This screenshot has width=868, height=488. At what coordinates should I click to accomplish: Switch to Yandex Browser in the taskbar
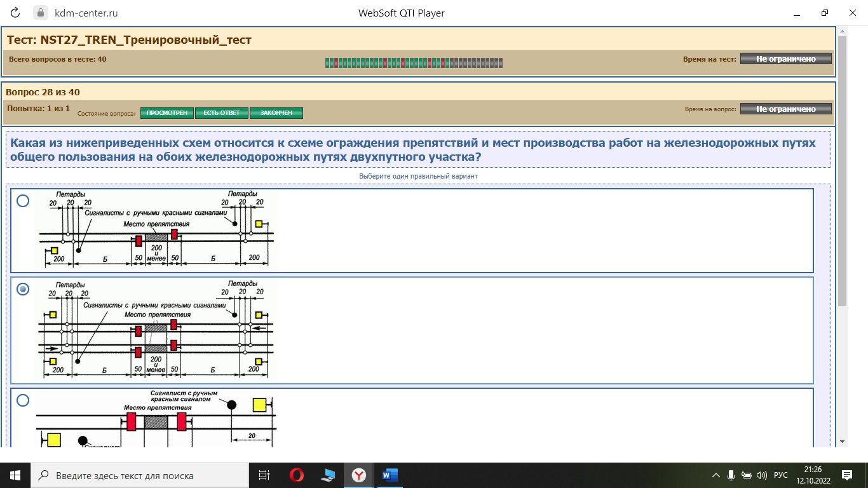(x=359, y=475)
